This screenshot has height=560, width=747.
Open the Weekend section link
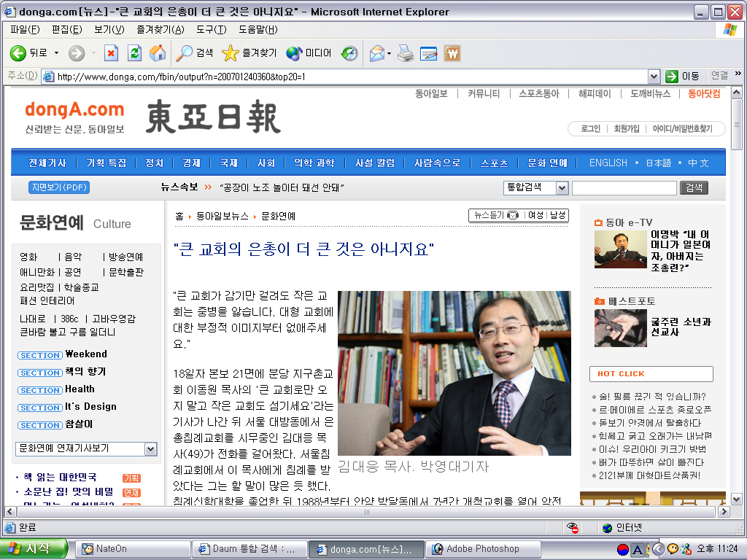click(x=86, y=354)
